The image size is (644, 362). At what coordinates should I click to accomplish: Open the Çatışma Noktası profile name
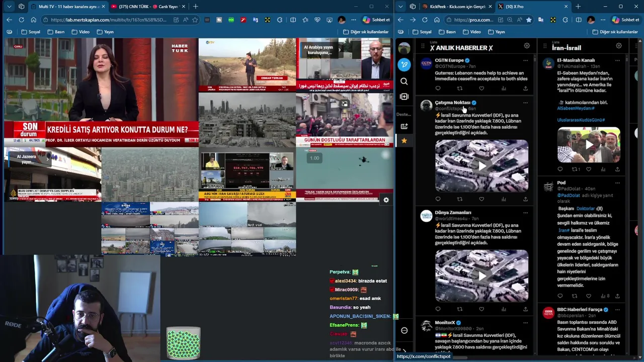pyautogui.click(x=453, y=103)
